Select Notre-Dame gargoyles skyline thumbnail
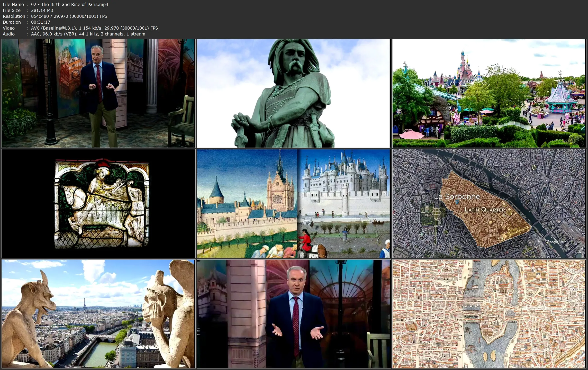This screenshot has height=370, width=588. (98, 314)
